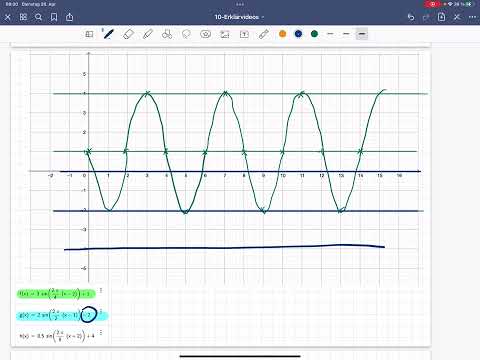Viewport: 480px width, 360px height.
Task: Select the Pen tool
Action: click(x=109, y=34)
